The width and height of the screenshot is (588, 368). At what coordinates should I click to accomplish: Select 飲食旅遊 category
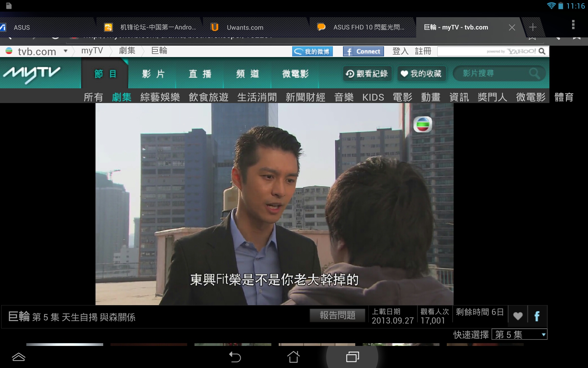click(x=209, y=97)
